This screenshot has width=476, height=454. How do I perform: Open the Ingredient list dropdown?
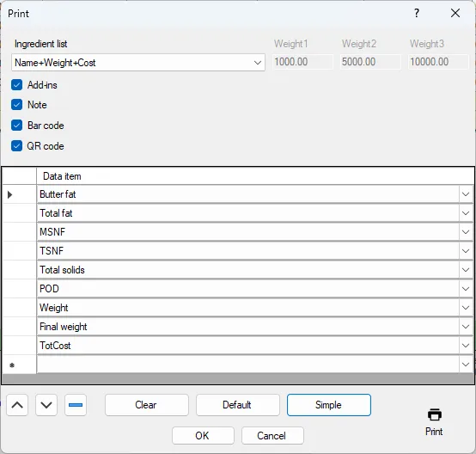click(x=258, y=63)
